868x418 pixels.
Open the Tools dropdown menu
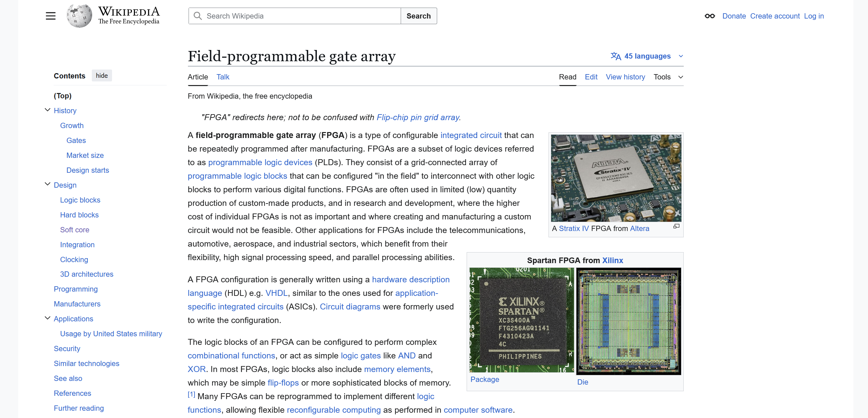coord(668,77)
